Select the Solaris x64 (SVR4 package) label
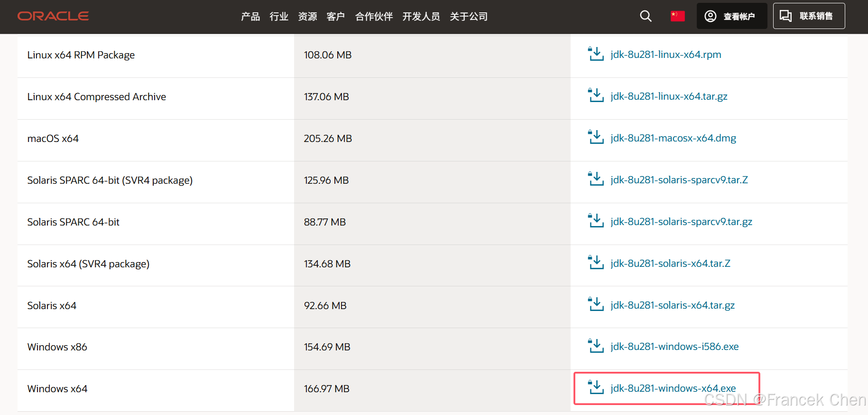This screenshot has height=415, width=868. pos(88,264)
